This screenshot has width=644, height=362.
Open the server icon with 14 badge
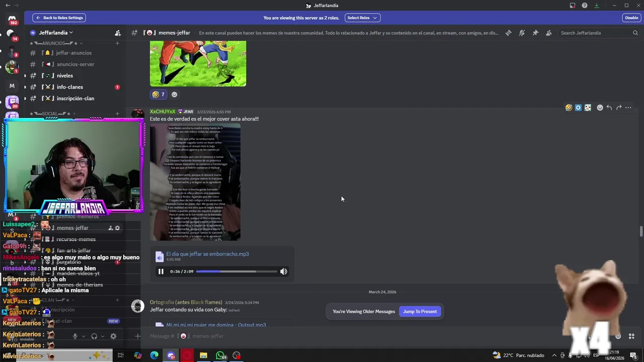click(11, 34)
